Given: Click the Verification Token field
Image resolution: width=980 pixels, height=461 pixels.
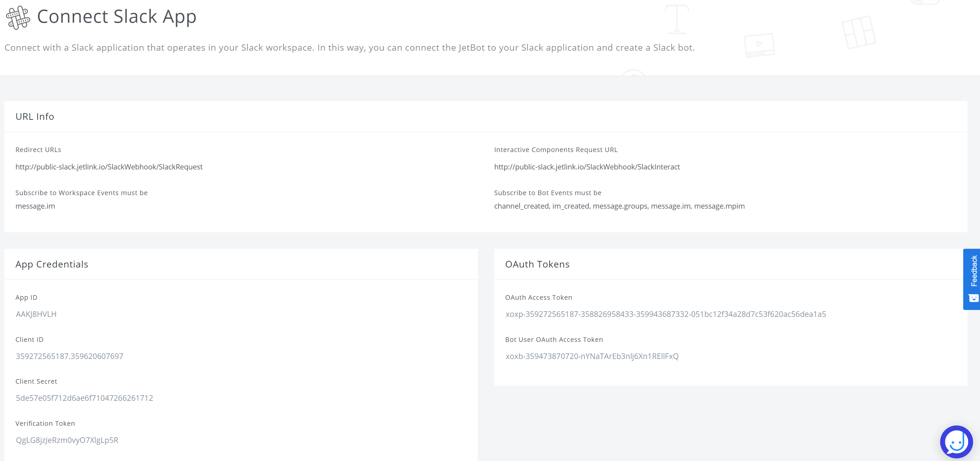Looking at the screenshot, I should click(x=67, y=440).
